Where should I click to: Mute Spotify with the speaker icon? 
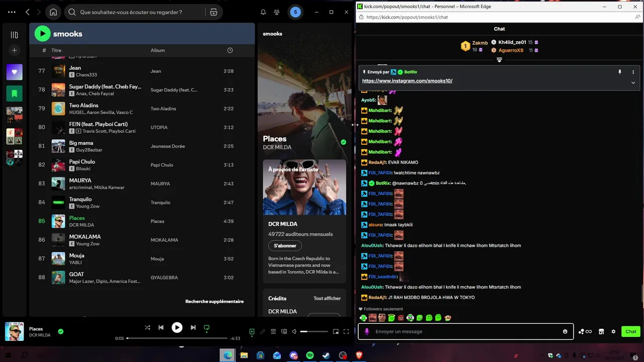294,331
